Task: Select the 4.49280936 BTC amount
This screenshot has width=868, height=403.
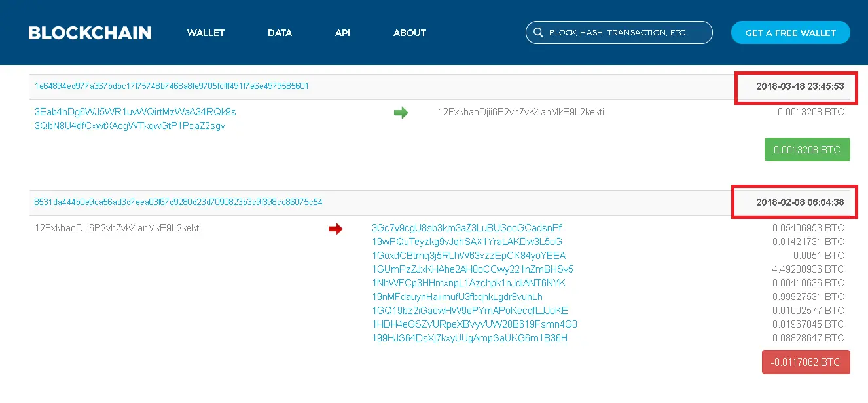Action: point(808,269)
